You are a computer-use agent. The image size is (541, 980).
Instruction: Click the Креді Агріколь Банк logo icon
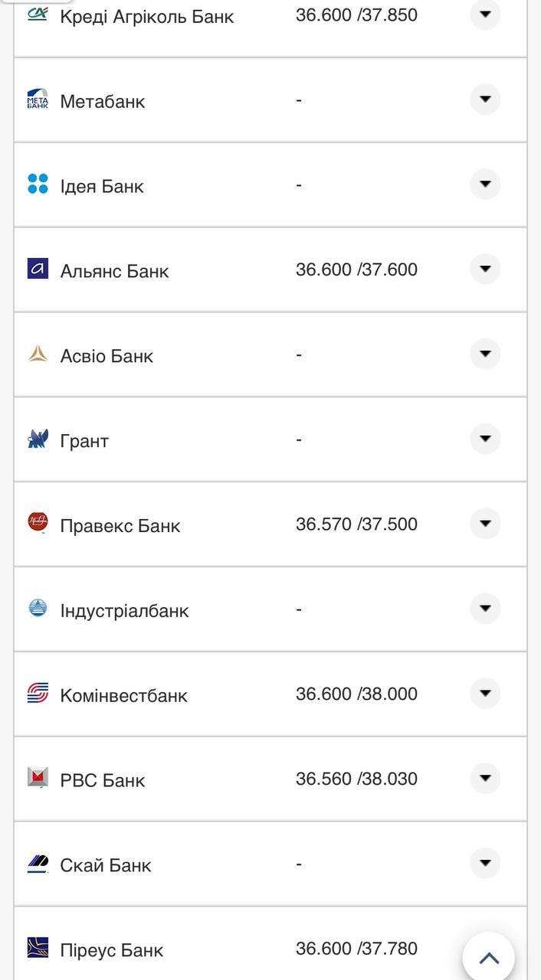pos(38,14)
